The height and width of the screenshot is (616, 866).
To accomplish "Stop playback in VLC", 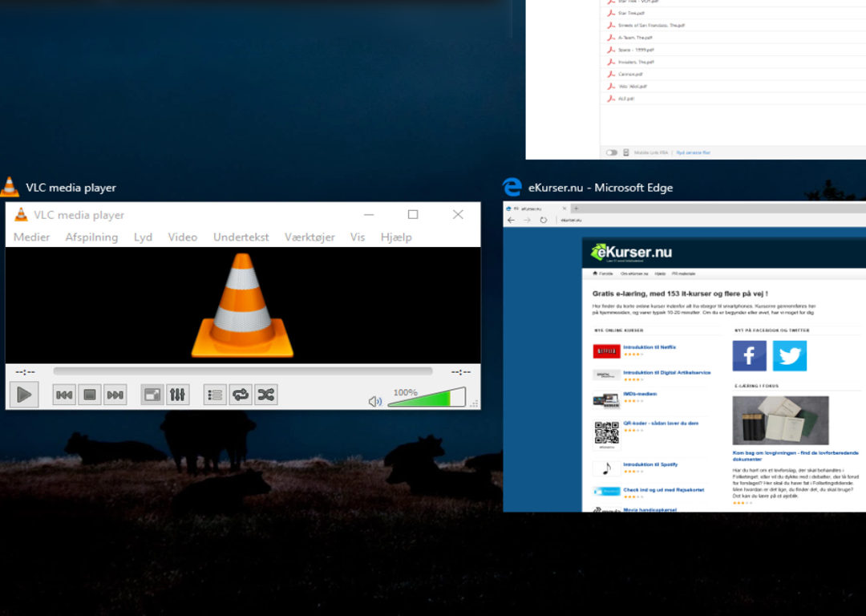I will [90, 395].
